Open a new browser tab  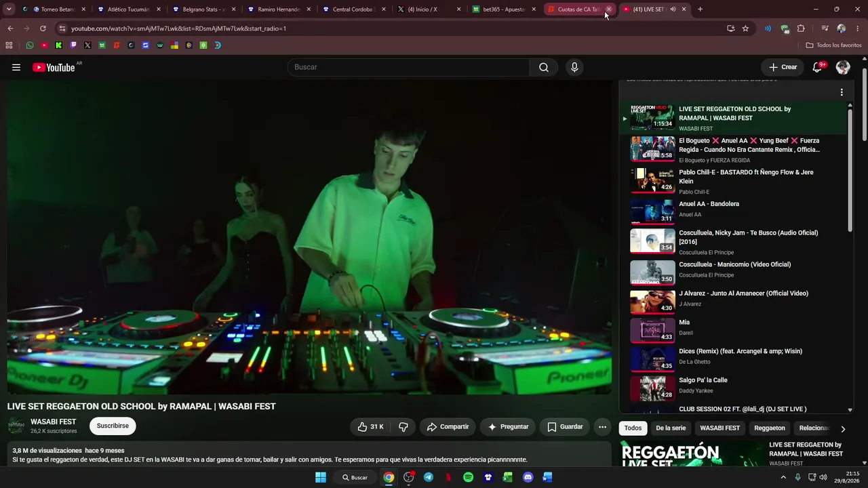coord(700,9)
